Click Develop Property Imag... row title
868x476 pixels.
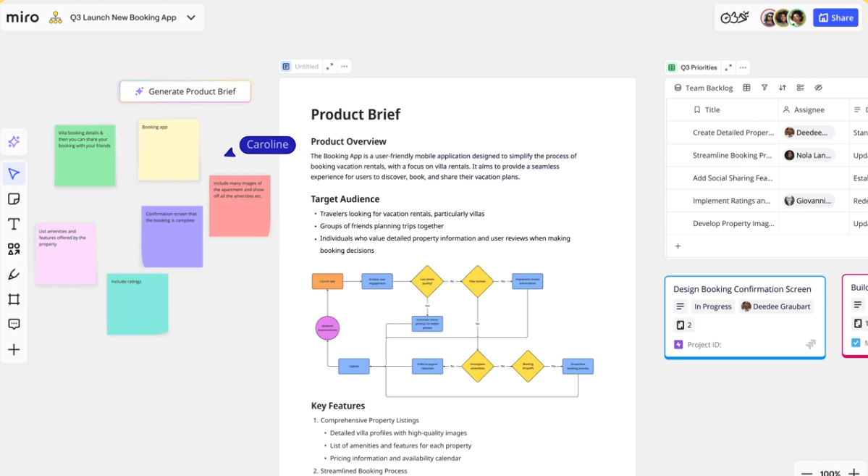[733, 223]
